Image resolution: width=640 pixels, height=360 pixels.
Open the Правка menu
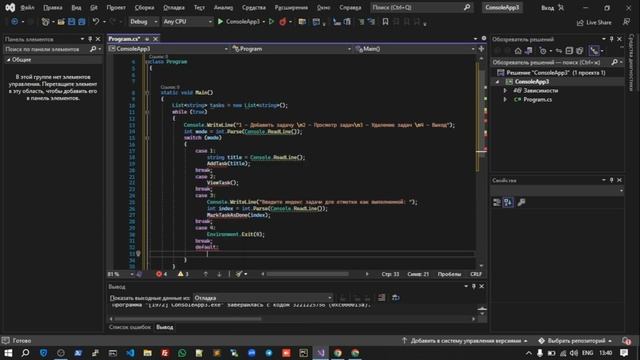pos(53,7)
